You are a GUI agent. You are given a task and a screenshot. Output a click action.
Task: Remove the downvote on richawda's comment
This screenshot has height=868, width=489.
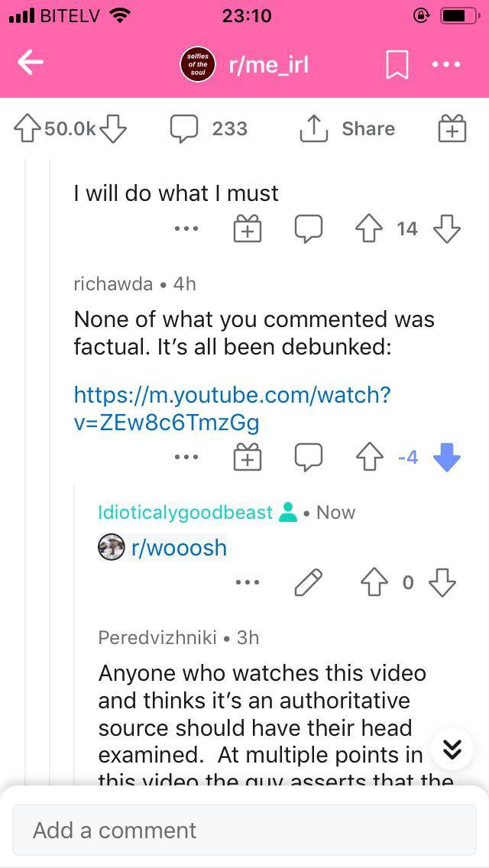pos(447,458)
